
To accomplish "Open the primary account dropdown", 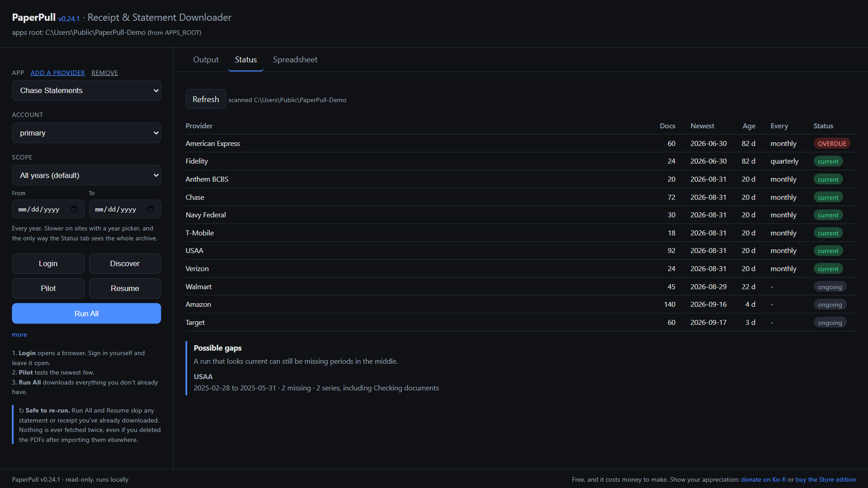I will click(86, 133).
